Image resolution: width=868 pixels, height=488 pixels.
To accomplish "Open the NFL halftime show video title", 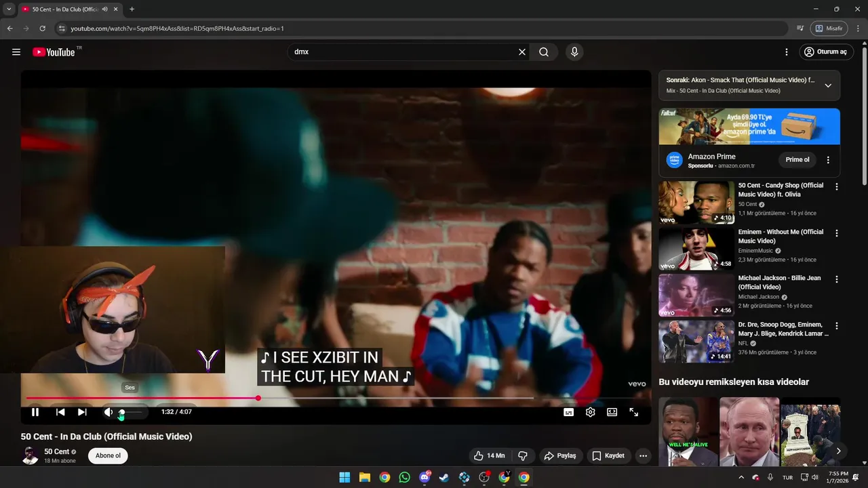I will (x=783, y=329).
